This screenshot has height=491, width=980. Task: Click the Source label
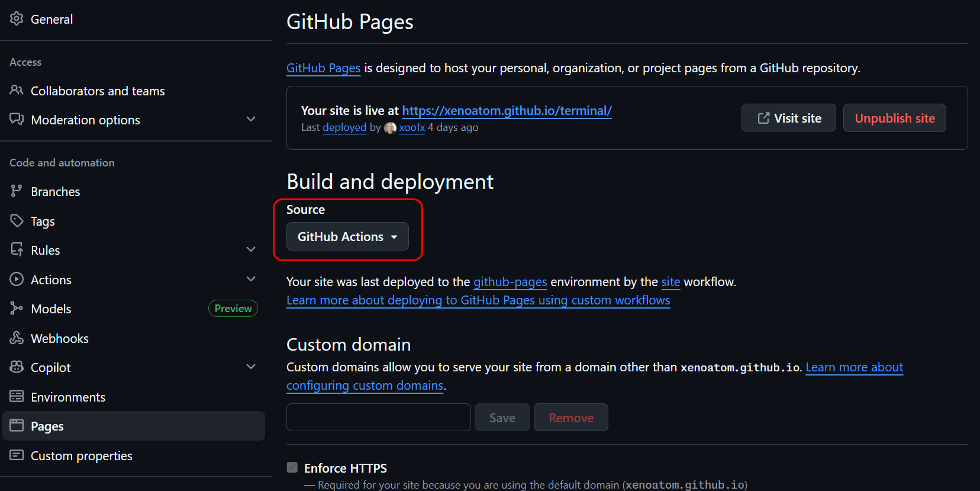click(x=305, y=210)
